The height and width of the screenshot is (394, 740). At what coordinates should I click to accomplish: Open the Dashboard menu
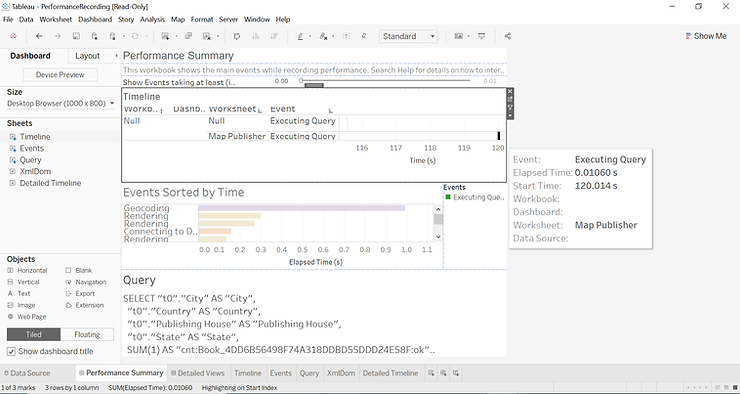point(95,19)
